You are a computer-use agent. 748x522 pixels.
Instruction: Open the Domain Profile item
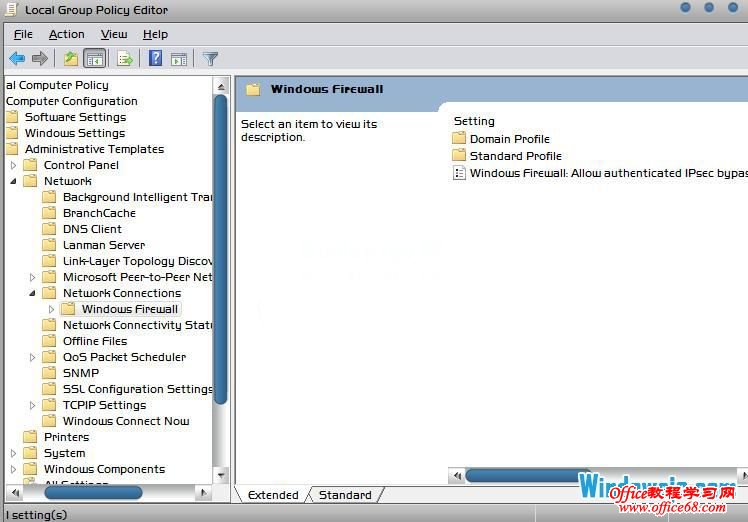pyautogui.click(x=509, y=139)
